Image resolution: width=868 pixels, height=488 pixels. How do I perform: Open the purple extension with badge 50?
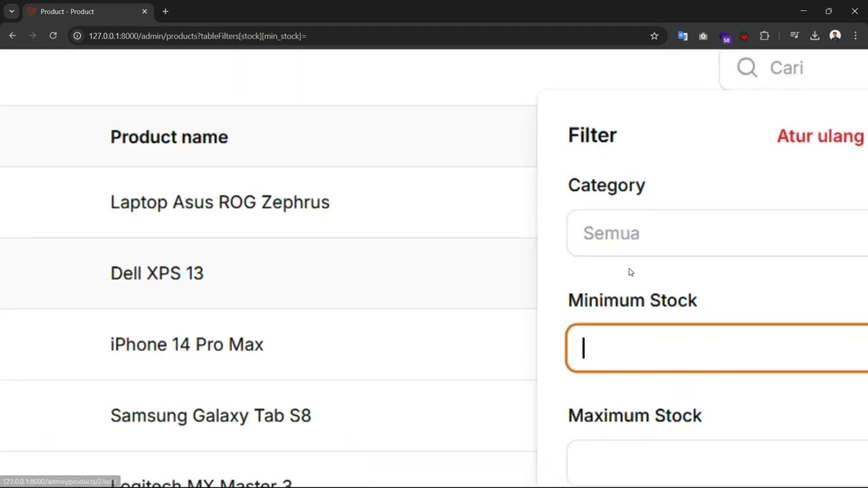(724, 37)
